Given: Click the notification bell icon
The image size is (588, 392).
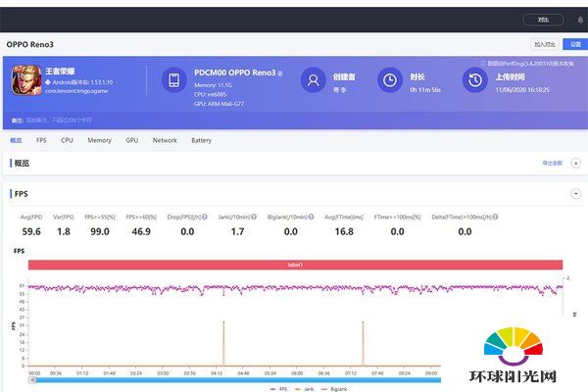Looking at the screenshot, I should (x=580, y=20).
